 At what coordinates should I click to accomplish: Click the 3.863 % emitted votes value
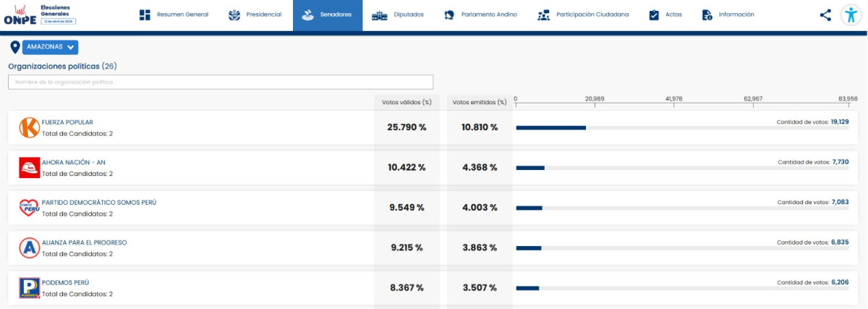coord(480,247)
